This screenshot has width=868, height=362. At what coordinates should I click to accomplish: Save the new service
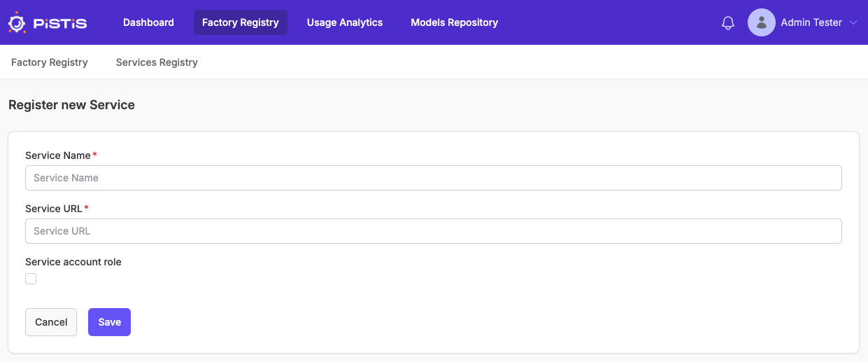109,322
